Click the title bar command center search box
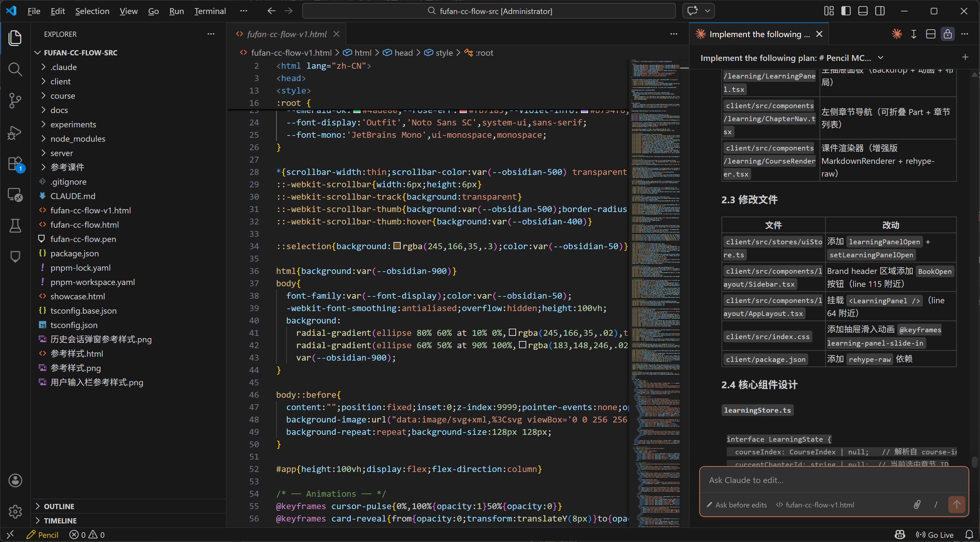 tap(489, 11)
